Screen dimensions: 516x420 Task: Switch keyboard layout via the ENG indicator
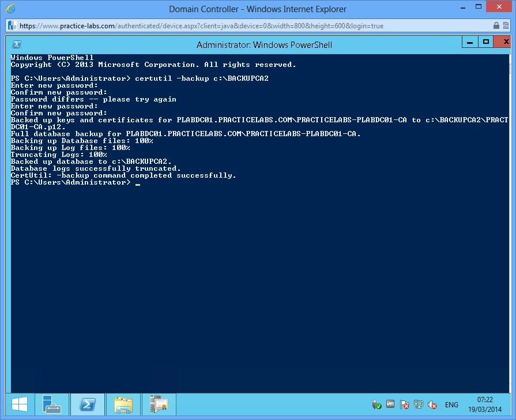(x=451, y=404)
